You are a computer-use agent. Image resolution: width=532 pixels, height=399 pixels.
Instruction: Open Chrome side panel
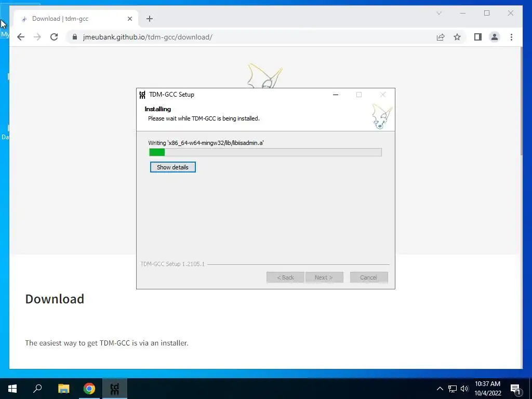point(478,37)
